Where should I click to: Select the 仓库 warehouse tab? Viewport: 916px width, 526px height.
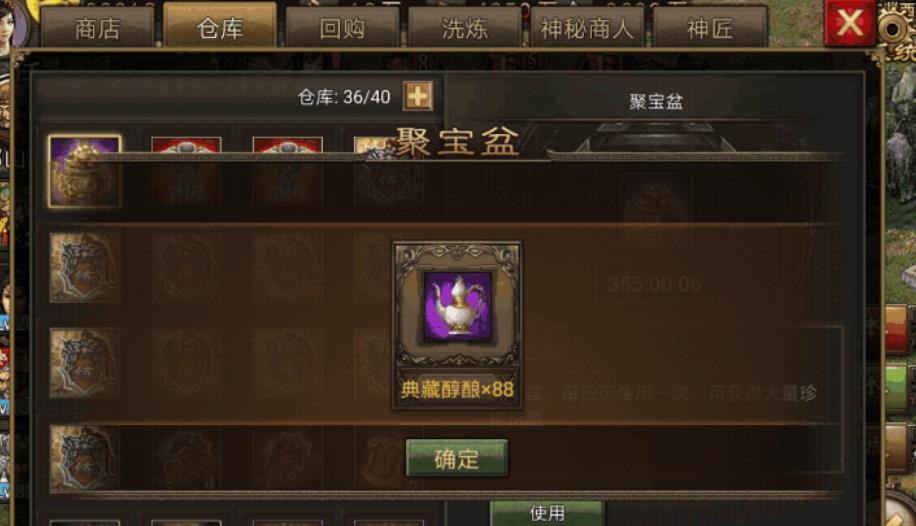point(220,26)
